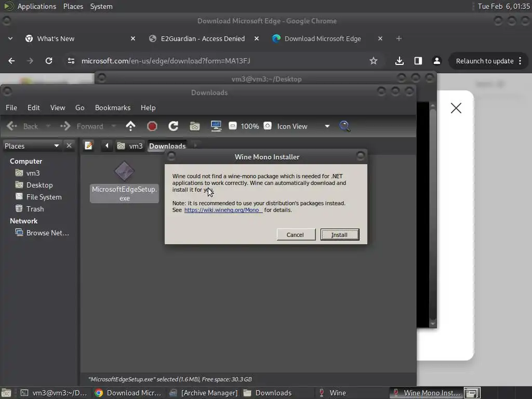
Task: Click Chrome back arrow
Action: (x=11, y=61)
